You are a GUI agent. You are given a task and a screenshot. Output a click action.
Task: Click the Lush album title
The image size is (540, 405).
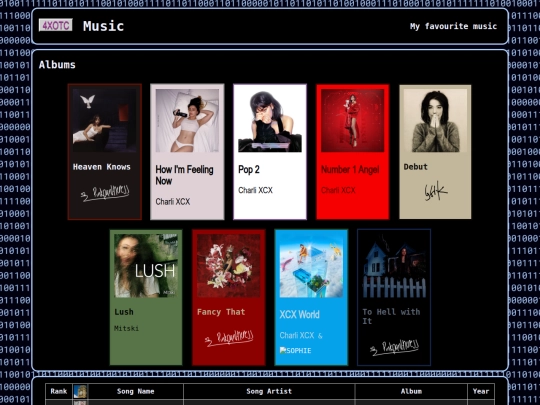click(x=124, y=312)
